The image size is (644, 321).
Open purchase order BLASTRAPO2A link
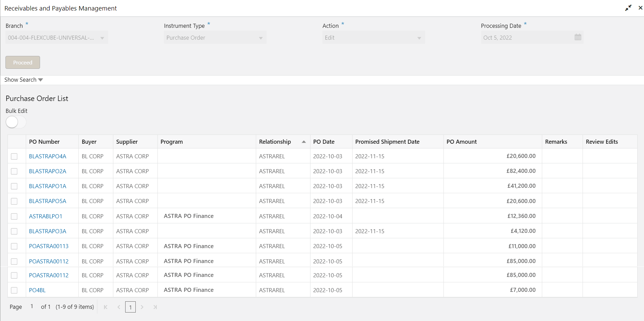48,171
